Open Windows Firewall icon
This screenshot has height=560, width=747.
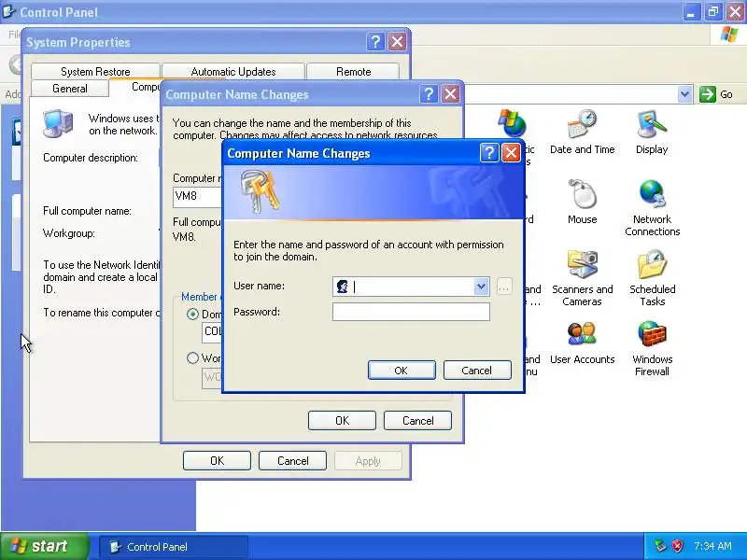pos(652,347)
